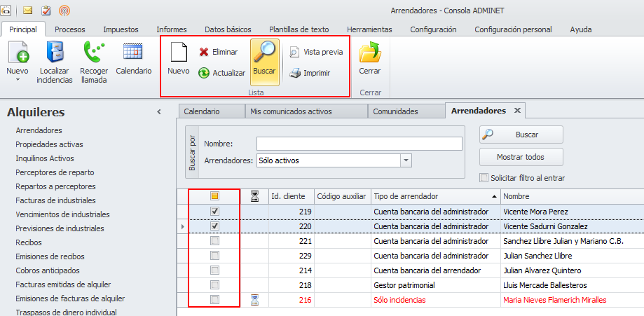This screenshot has width=644, height=316.
Task: Click the Código auxiliar column header
Action: [x=343, y=196]
